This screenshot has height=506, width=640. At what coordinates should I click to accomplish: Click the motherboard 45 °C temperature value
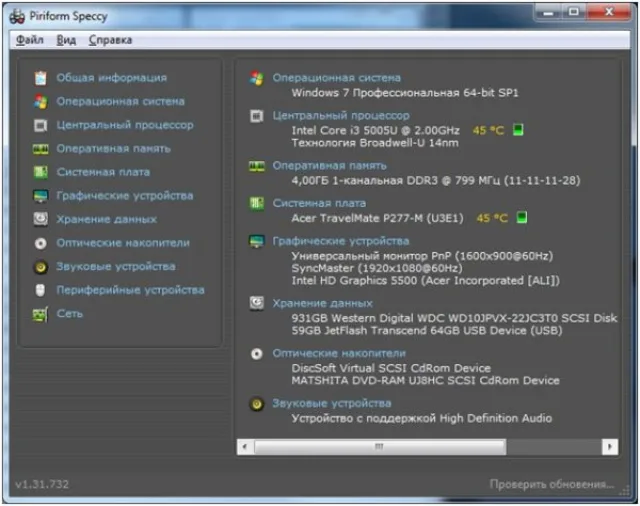492,218
